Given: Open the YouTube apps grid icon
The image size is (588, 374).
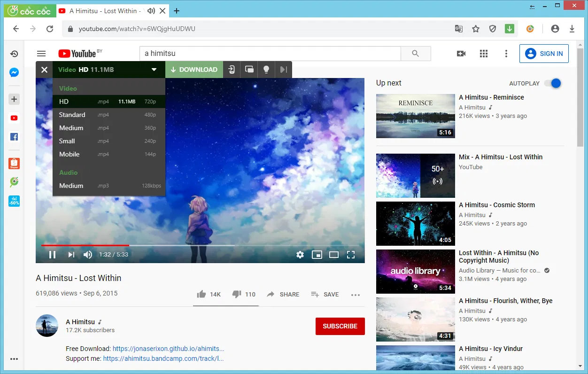Looking at the screenshot, I should (x=484, y=54).
